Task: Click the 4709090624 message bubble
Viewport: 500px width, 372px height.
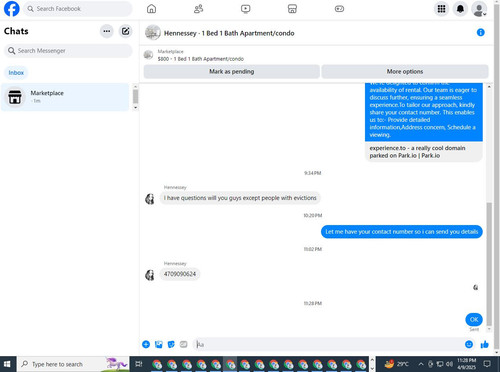Action: pos(180,274)
